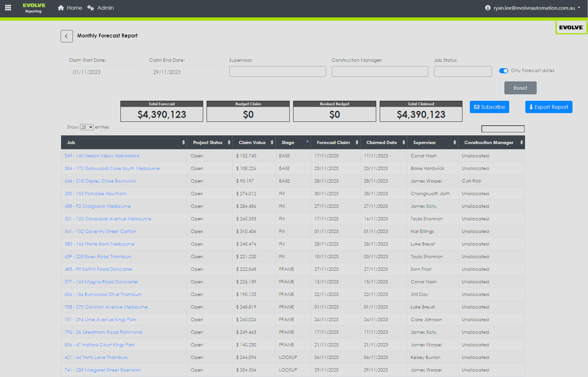Click the user account avatar icon
This screenshot has width=588, height=377.
pyautogui.click(x=488, y=8)
